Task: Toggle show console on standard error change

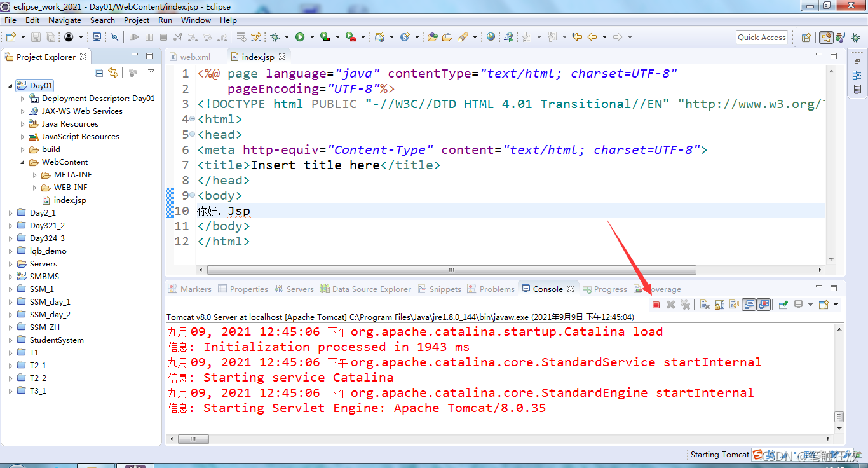Action: point(764,305)
